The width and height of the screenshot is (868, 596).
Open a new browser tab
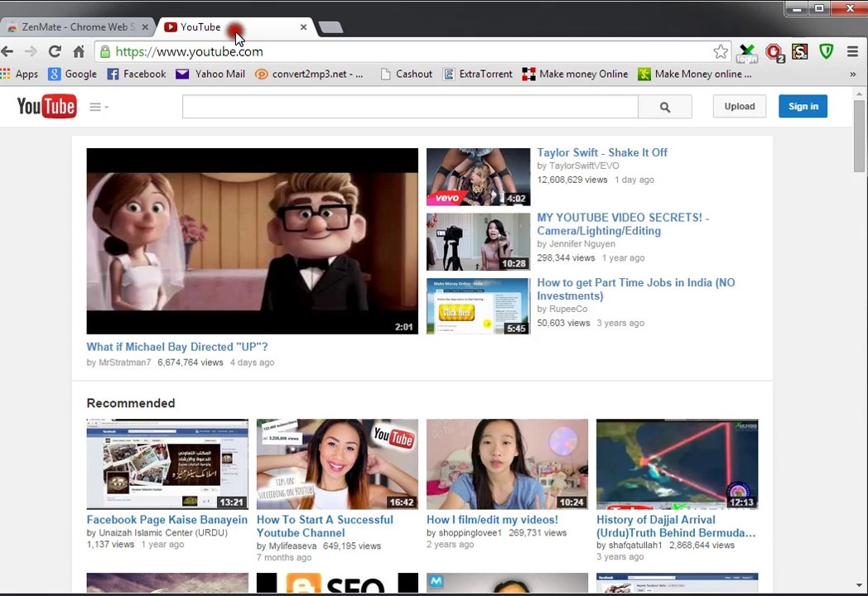click(331, 27)
